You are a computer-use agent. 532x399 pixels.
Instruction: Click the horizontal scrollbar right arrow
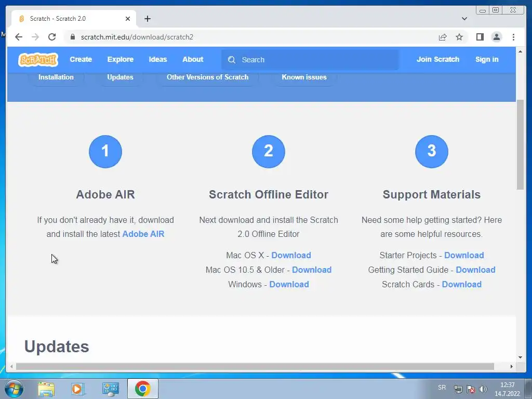(512, 366)
